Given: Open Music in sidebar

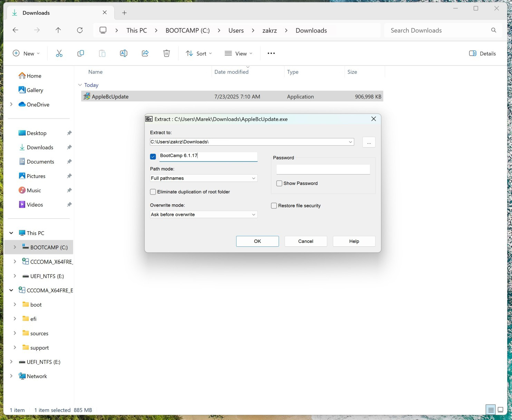Looking at the screenshot, I should click(30, 190).
